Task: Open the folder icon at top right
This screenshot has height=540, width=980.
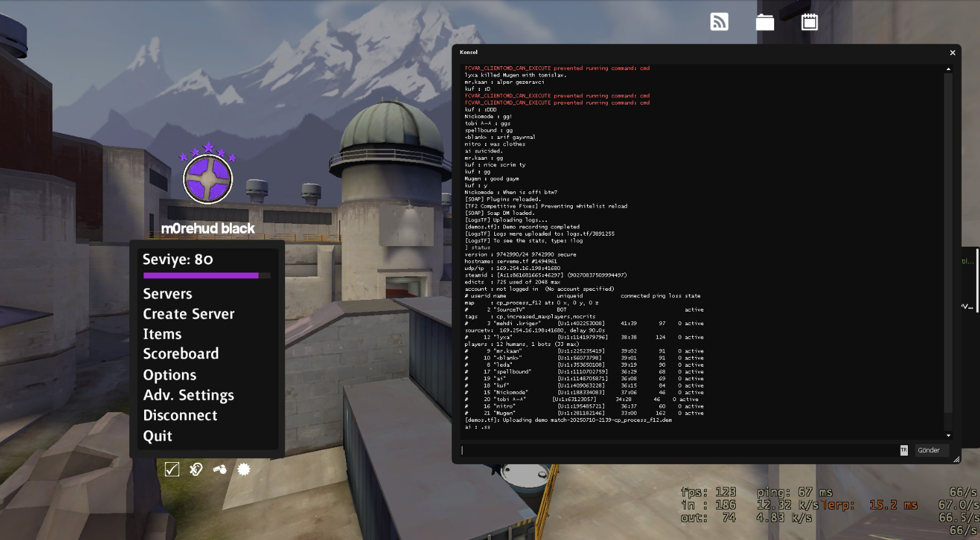Action: [764, 22]
